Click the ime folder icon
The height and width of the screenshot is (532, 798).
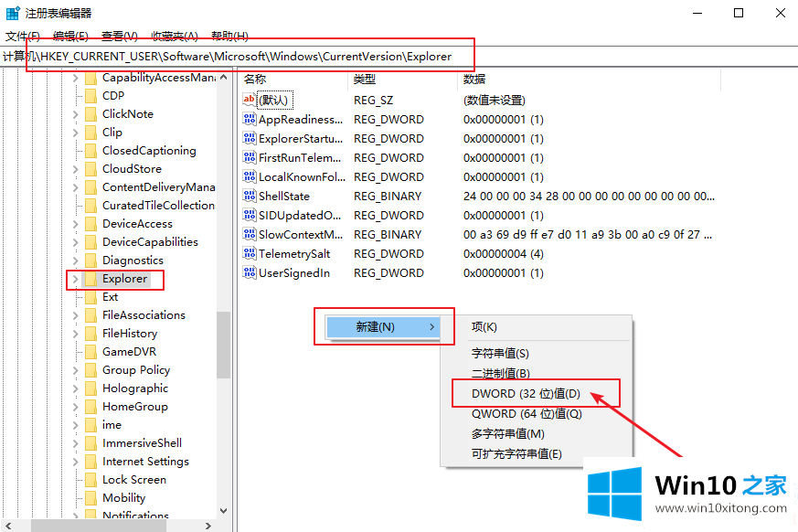click(x=90, y=425)
